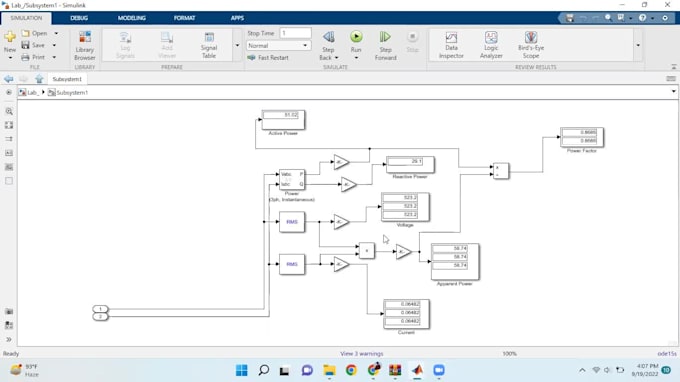The image size is (680, 382).
Task: Open the Bird's-Eye Scope
Action: coord(531,46)
